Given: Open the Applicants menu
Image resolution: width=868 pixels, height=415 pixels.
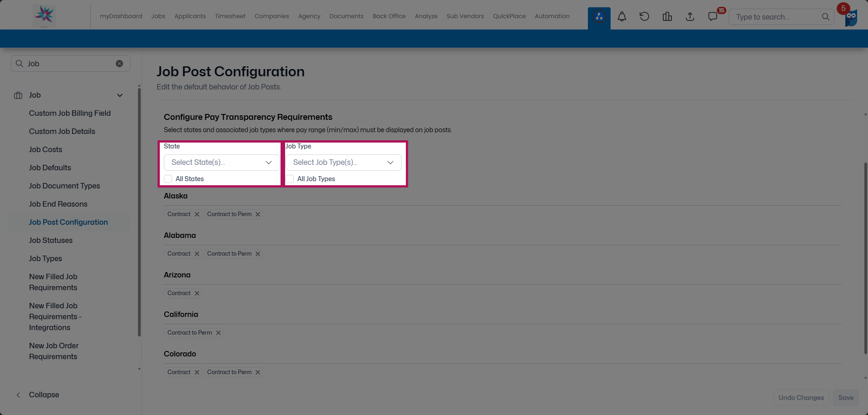Looking at the screenshot, I should (190, 16).
